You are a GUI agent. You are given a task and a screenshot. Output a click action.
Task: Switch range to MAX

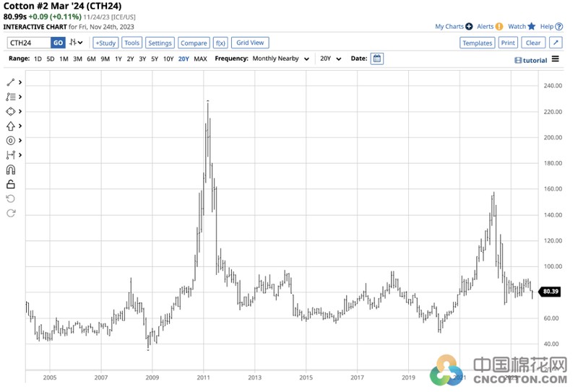pos(200,58)
